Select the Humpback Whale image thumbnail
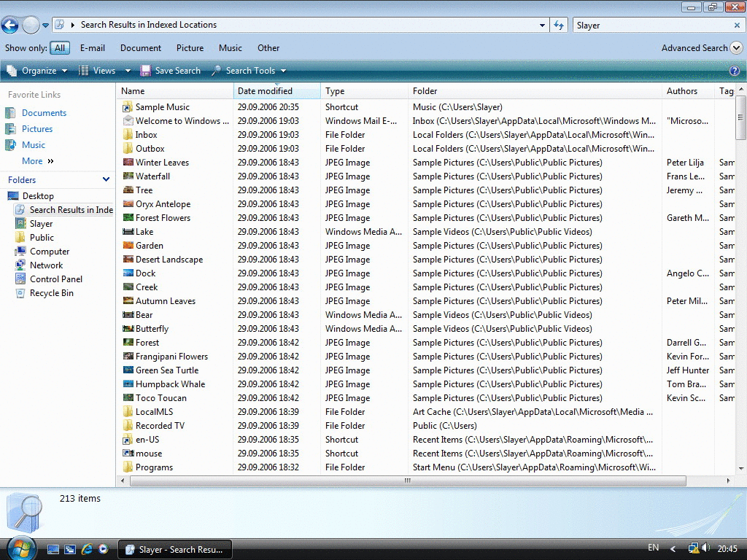Viewport: 747px width, 560px height. click(128, 384)
